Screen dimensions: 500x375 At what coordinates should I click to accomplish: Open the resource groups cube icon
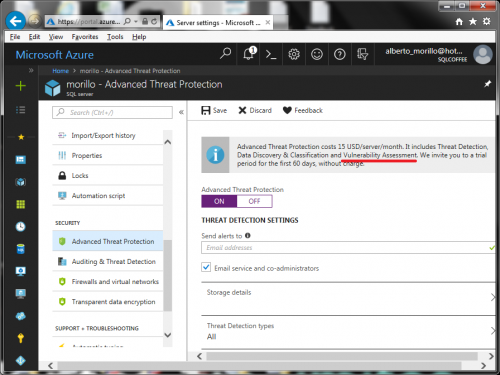21,182
